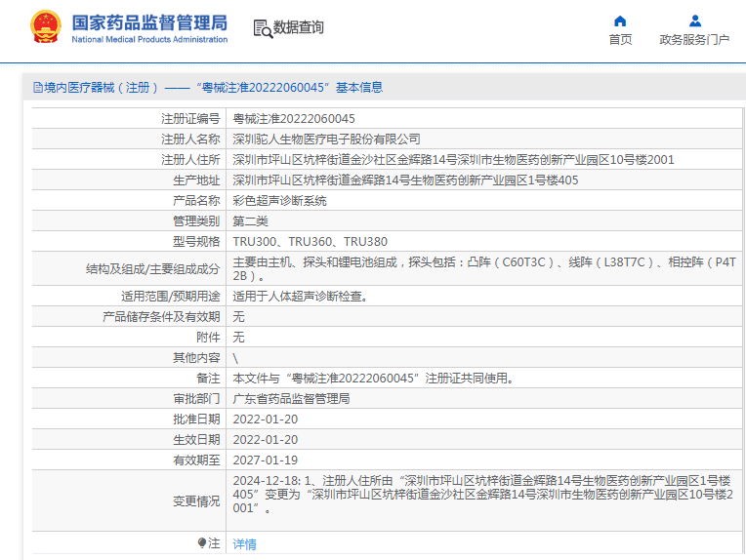Select registration number value 粤械注准20222060045
Image resolution: width=746 pixels, height=560 pixels.
(x=294, y=118)
